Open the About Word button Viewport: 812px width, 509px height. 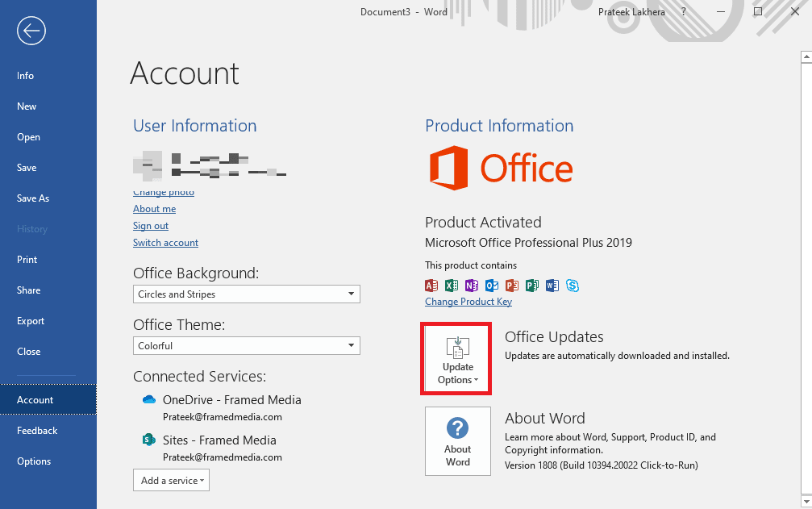click(458, 441)
